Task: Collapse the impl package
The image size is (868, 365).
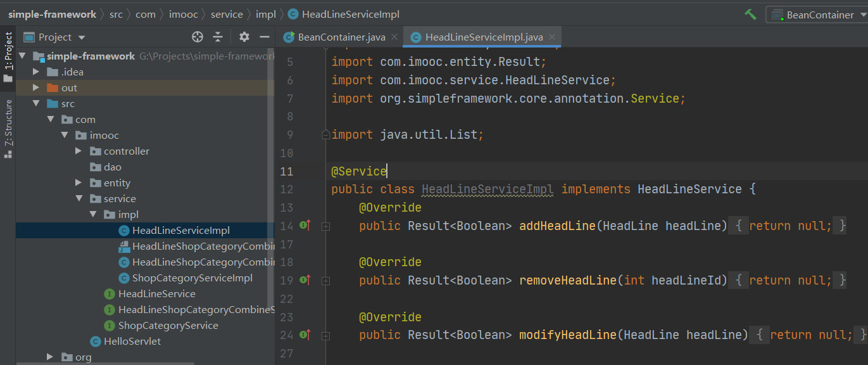Action: (92, 214)
